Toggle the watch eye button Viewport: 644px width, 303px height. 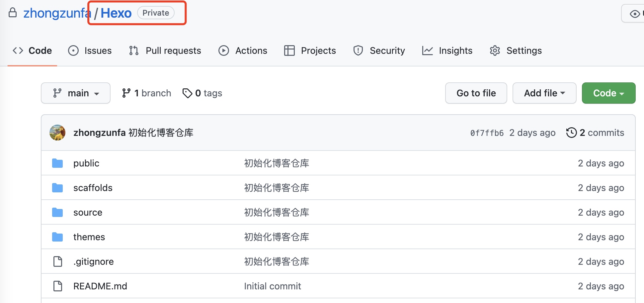634,14
